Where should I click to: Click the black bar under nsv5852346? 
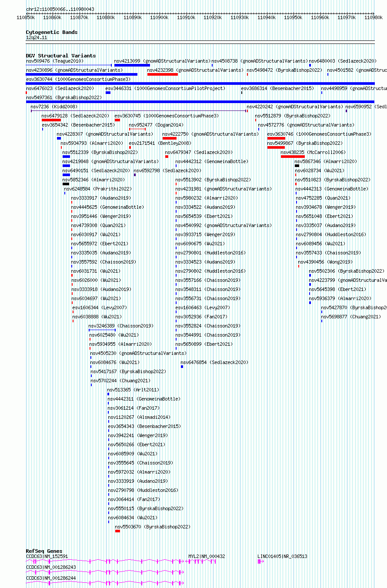coord(66,184)
